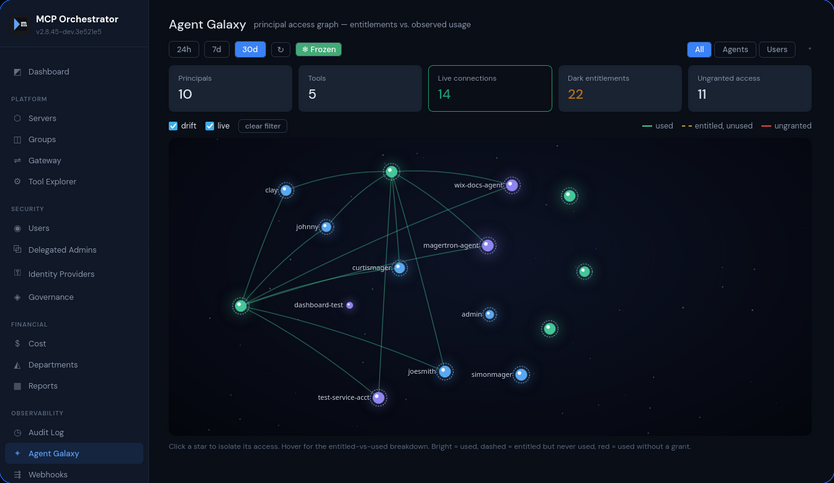
Task: Click the magertron-agent star node
Action: click(x=488, y=245)
